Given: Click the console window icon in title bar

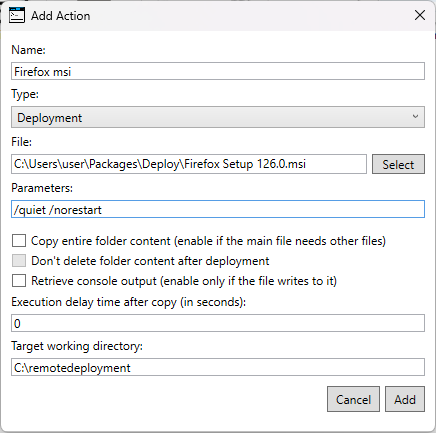Looking at the screenshot, I should (x=17, y=16).
